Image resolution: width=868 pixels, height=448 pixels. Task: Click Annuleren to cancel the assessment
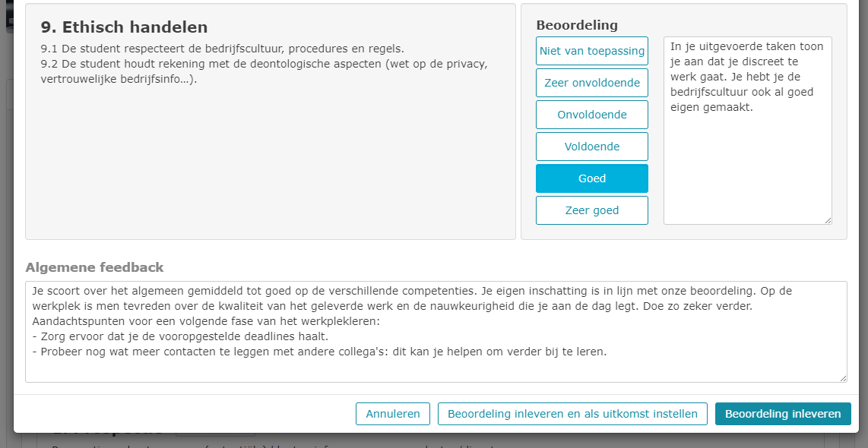392,414
